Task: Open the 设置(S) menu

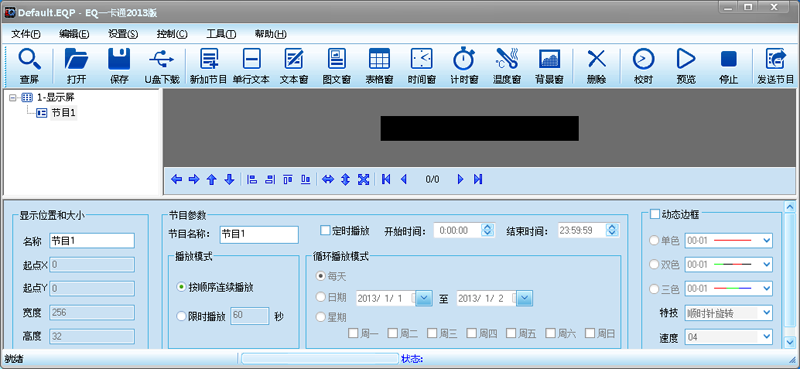Action: [123, 34]
